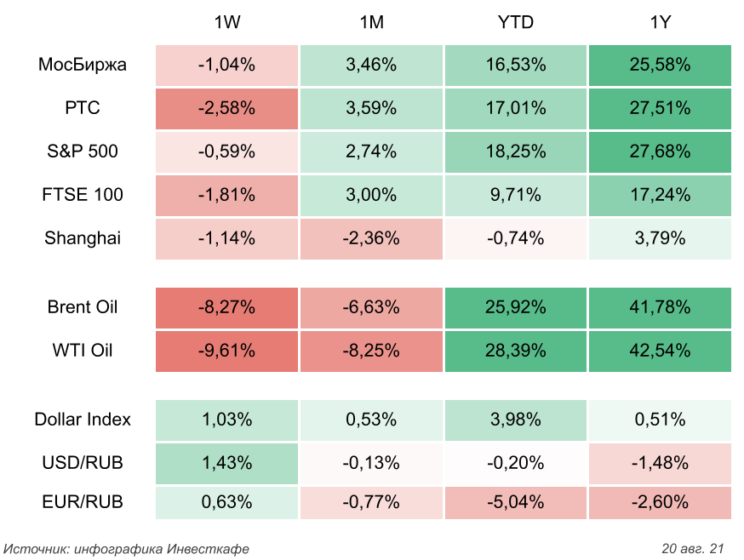Screen dimensions: 744x560
Task: Select the -2,58% РТС weekly cell
Action: point(226,108)
